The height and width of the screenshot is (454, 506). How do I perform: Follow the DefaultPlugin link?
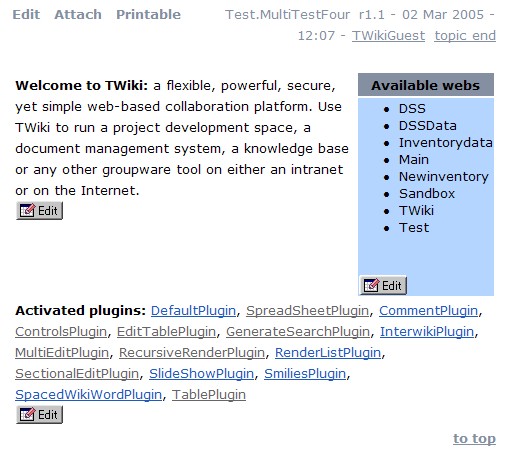(x=193, y=311)
